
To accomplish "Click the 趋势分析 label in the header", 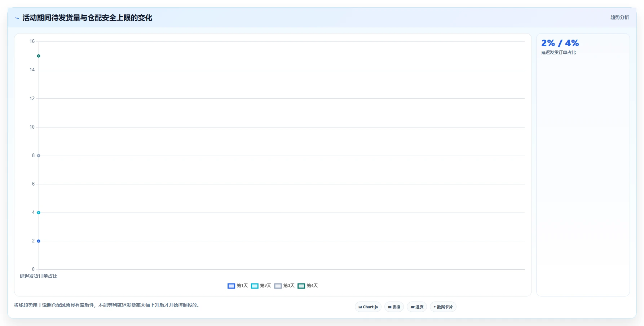I will 619,17.
